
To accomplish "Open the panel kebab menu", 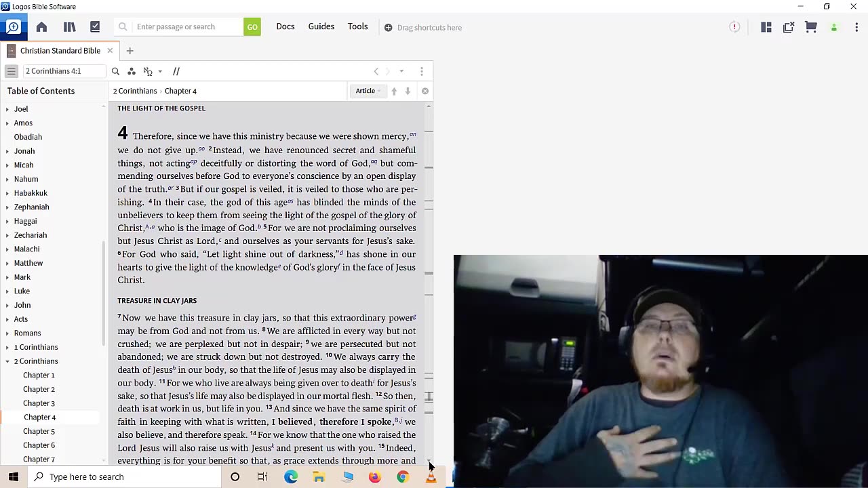I will 422,71.
